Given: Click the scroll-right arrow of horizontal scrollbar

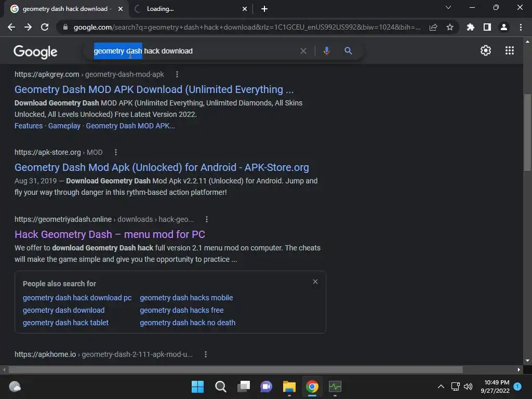Looking at the screenshot, I should click(x=519, y=369).
